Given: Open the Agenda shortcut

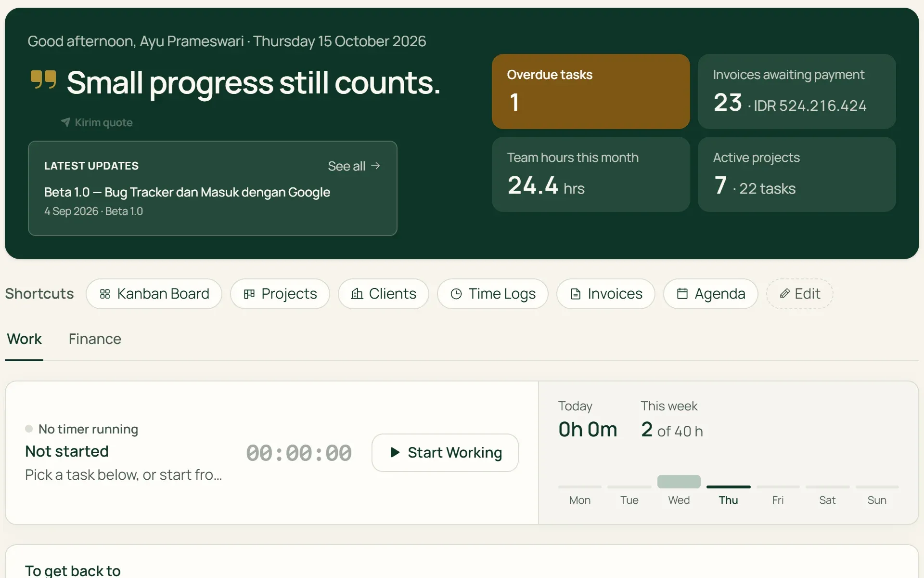Looking at the screenshot, I should pos(711,294).
